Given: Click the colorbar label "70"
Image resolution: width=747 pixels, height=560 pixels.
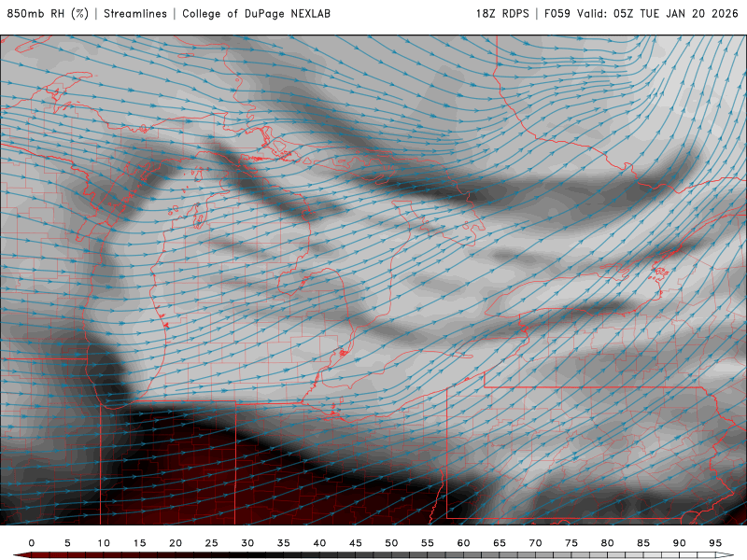Looking at the screenshot, I should tap(535, 543).
